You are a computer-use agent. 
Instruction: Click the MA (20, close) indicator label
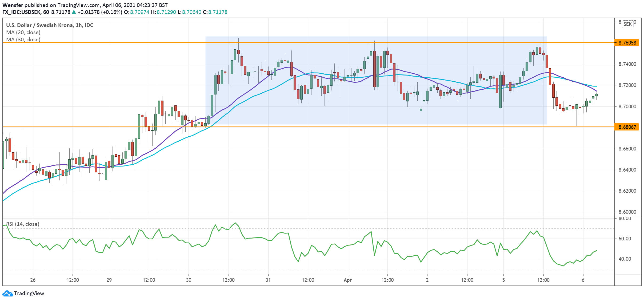click(x=23, y=32)
